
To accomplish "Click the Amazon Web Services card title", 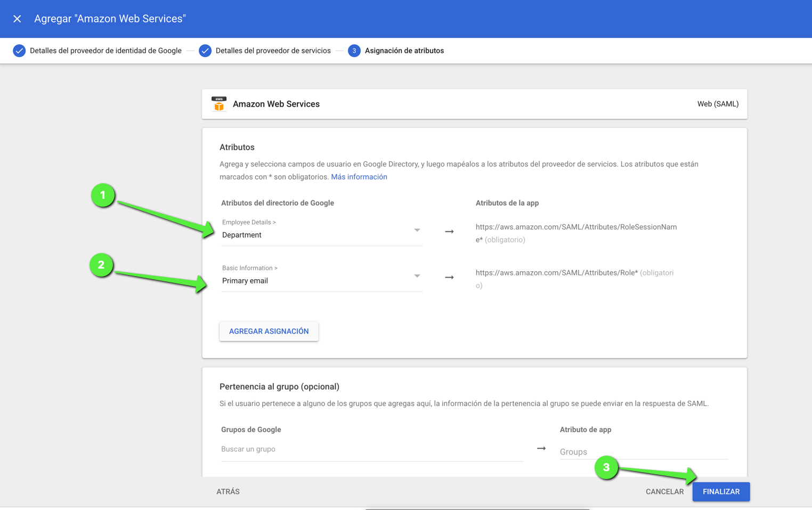I will [x=276, y=104].
